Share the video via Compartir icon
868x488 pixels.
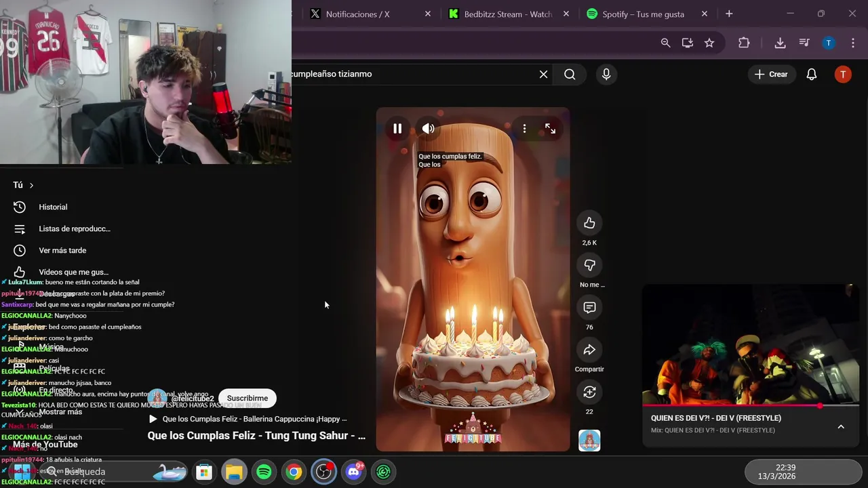(x=589, y=350)
